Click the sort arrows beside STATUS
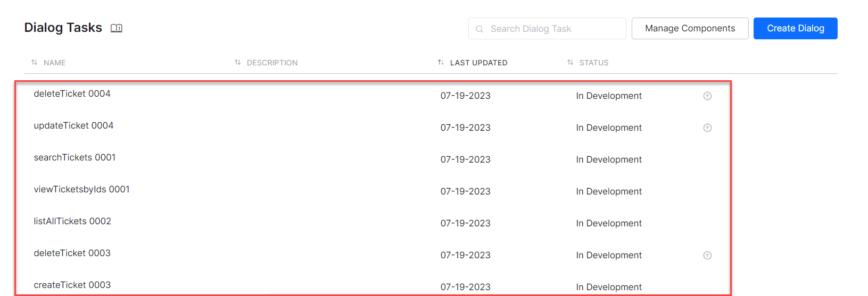Viewport: 868px width, 296px height. 570,63
